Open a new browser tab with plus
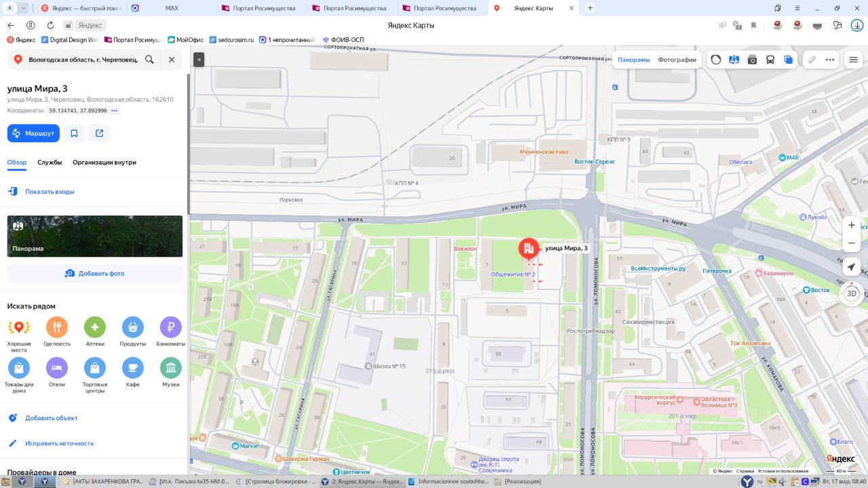Screen dimensions: 868x488 point(590,8)
